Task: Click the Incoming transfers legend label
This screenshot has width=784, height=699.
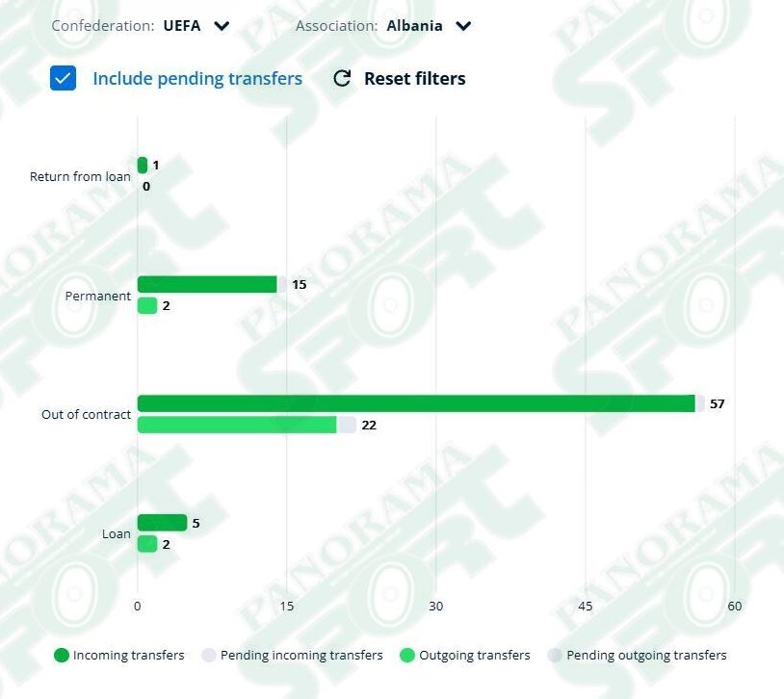Action: point(128,655)
